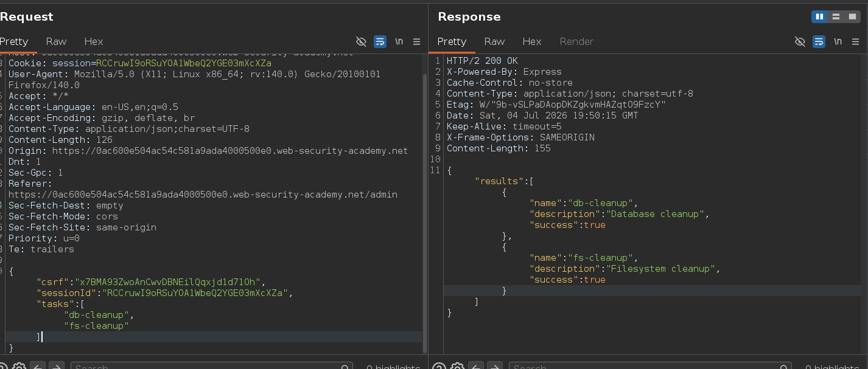Toggle \n line breaks in Response panel
Screen dimensions: 868x369
point(838,41)
